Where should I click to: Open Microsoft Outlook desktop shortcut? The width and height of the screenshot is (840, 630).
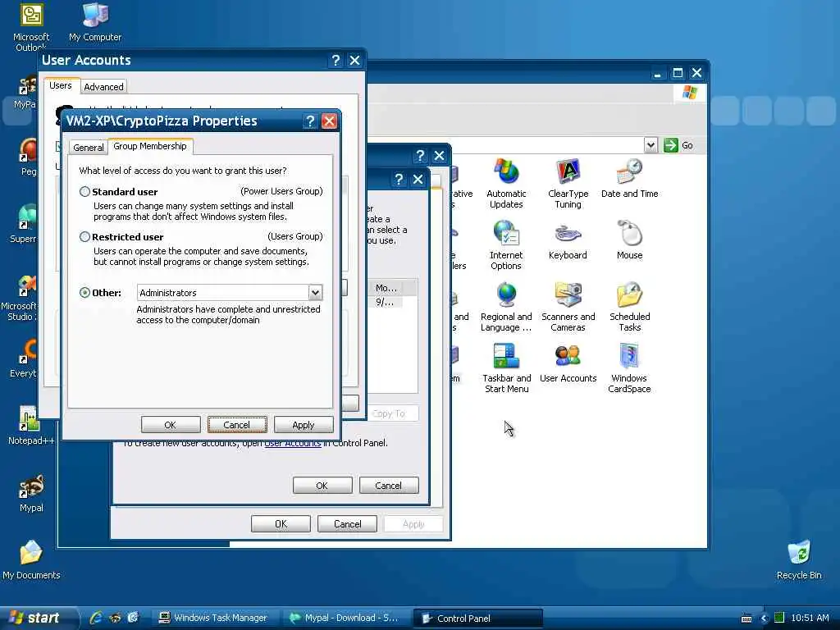pyautogui.click(x=31, y=25)
